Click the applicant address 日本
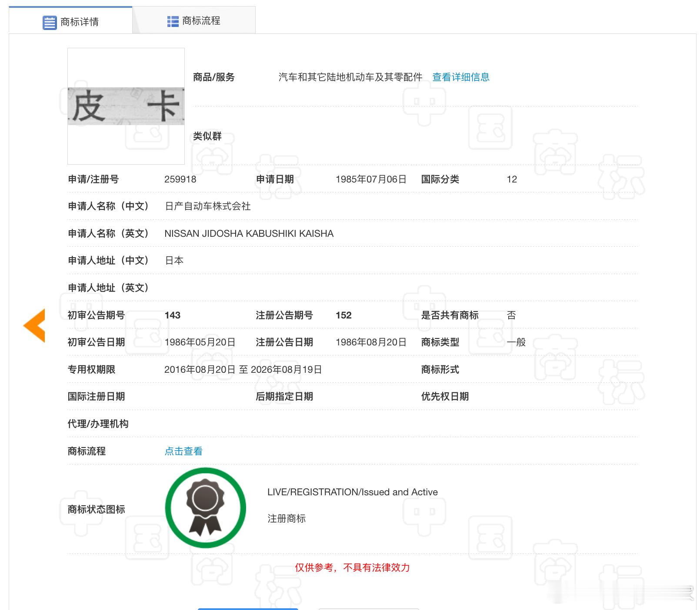 [x=174, y=261]
